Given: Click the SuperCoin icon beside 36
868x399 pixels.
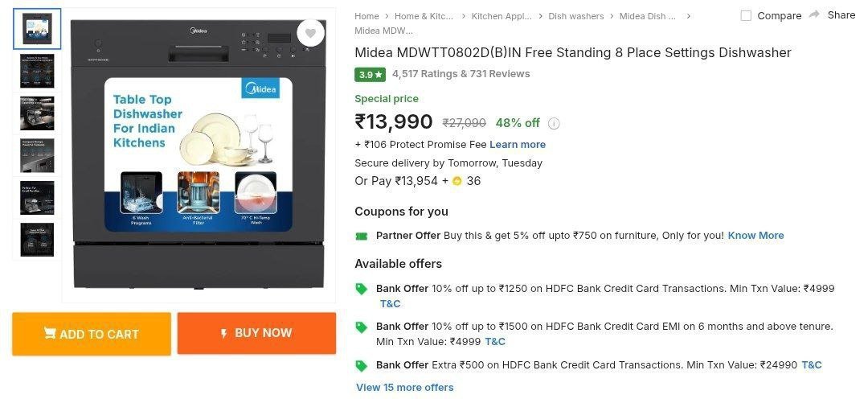Looking at the screenshot, I should [457, 181].
